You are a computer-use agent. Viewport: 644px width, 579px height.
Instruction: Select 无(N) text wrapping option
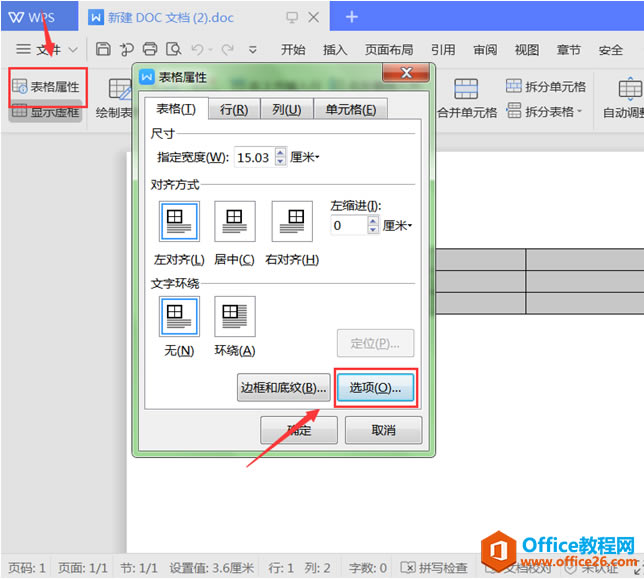click(x=179, y=317)
